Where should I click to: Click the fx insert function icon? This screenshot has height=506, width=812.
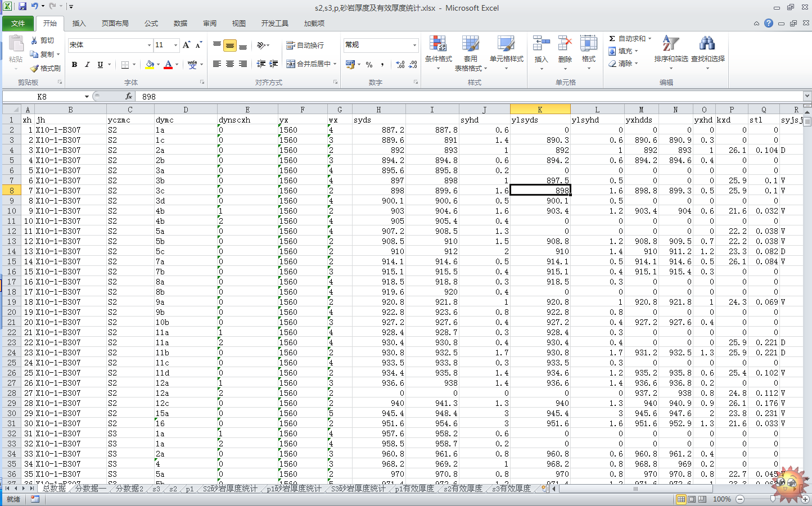129,97
